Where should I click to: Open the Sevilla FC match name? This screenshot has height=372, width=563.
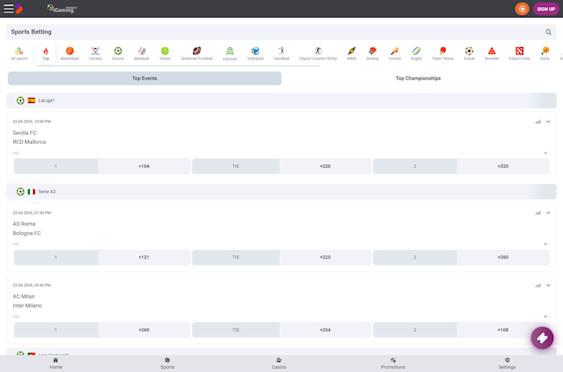(24, 133)
